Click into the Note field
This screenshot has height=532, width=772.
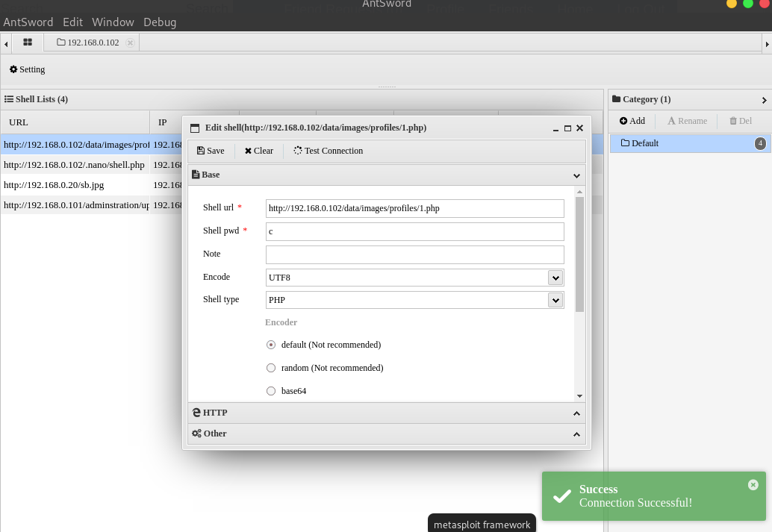(414, 254)
